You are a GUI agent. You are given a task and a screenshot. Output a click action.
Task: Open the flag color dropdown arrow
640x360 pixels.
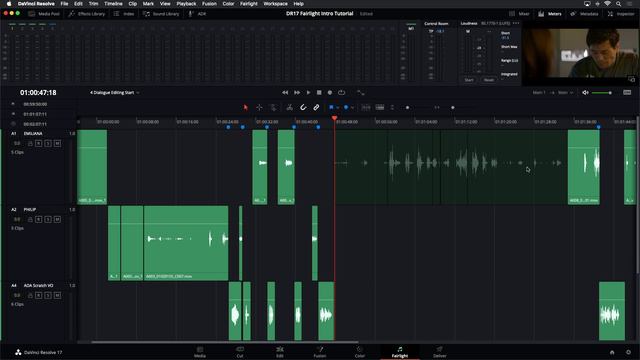coord(338,108)
